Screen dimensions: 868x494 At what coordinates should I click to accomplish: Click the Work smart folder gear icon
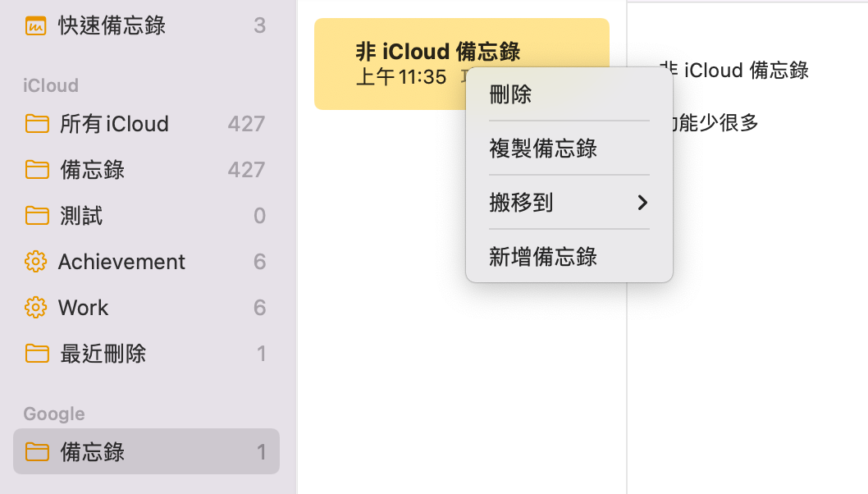pyautogui.click(x=36, y=308)
